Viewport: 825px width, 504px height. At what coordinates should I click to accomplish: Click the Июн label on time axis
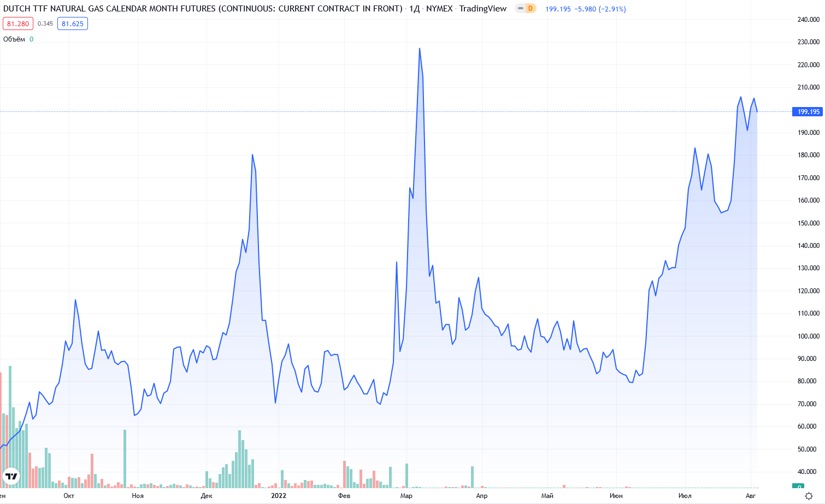point(616,496)
